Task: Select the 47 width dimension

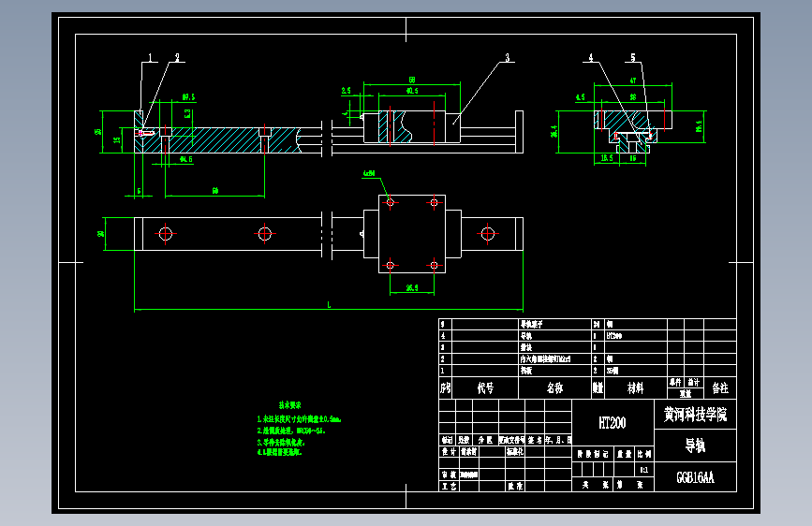Action: 633,80
